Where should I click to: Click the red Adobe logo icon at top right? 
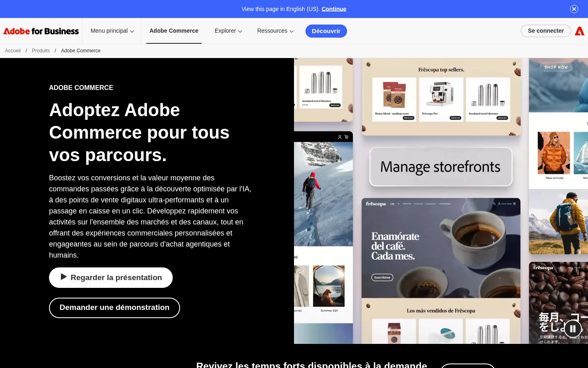click(579, 31)
